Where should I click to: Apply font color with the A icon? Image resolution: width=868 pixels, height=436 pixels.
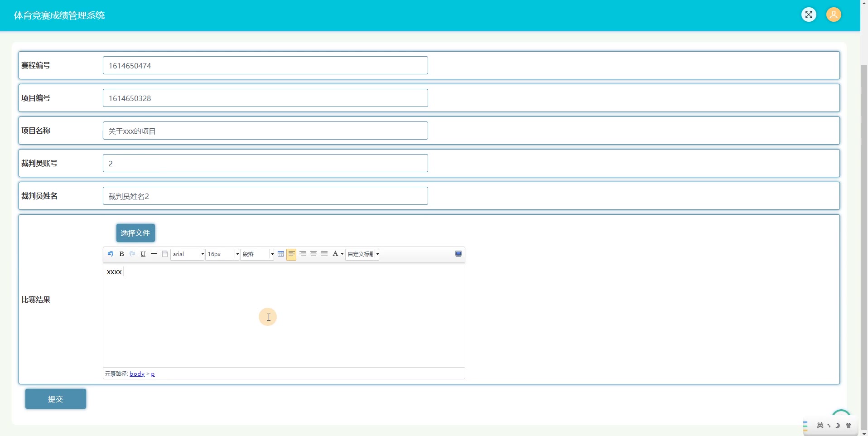[x=335, y=254]
